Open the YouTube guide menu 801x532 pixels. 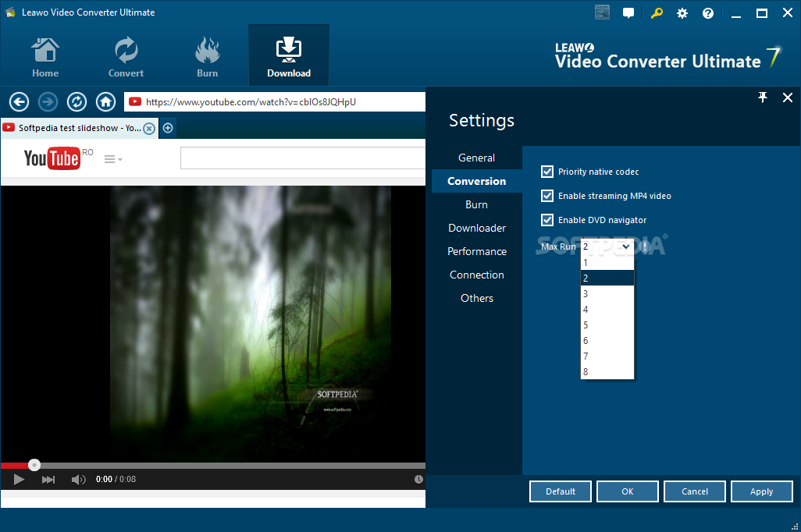tap(113, 159)
